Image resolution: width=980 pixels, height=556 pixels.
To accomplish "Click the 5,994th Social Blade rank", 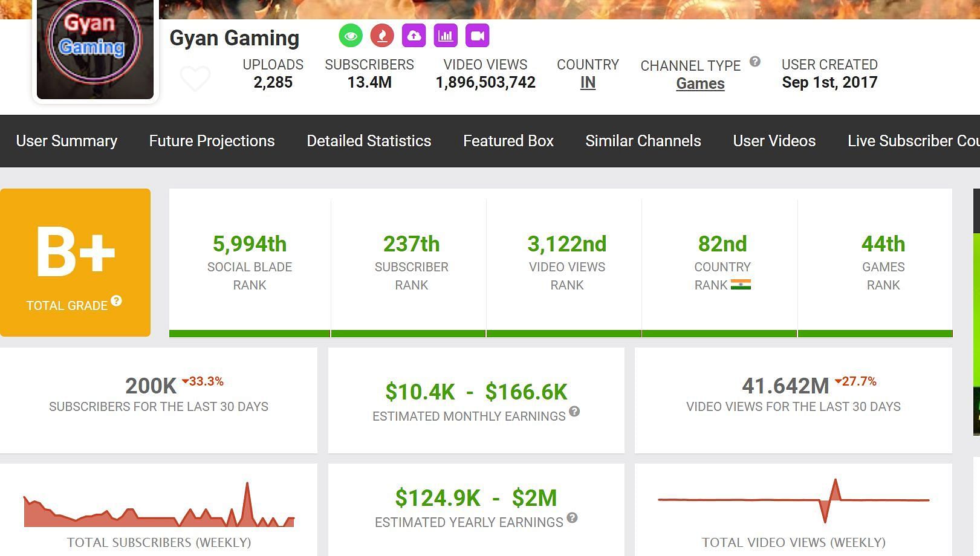I will pos(250,244).
